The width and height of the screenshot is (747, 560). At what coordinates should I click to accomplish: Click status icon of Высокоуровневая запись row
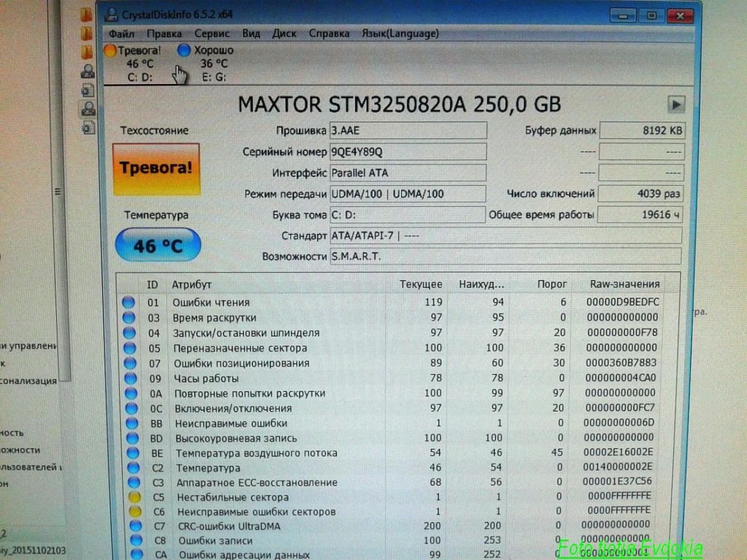tap(132, 438)
